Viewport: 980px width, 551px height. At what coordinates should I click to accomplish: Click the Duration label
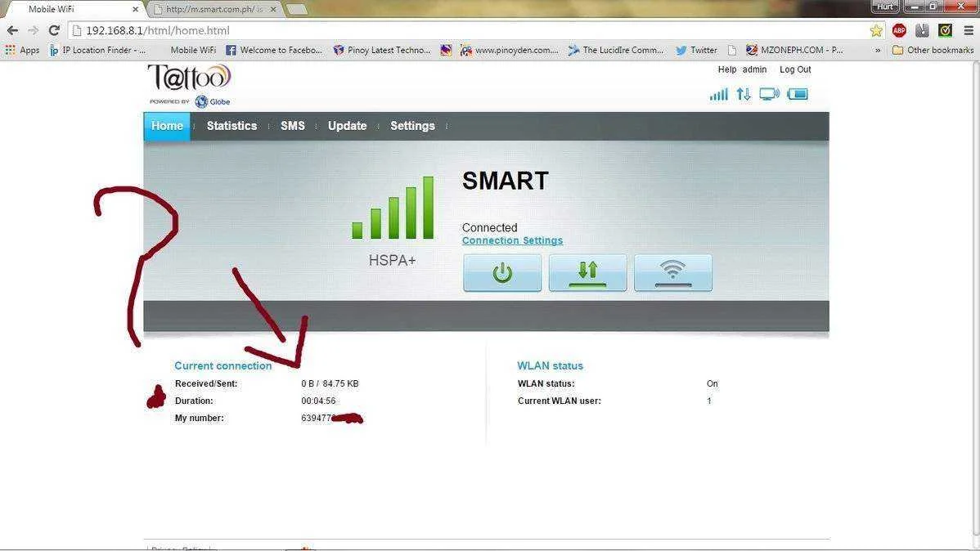194,401
